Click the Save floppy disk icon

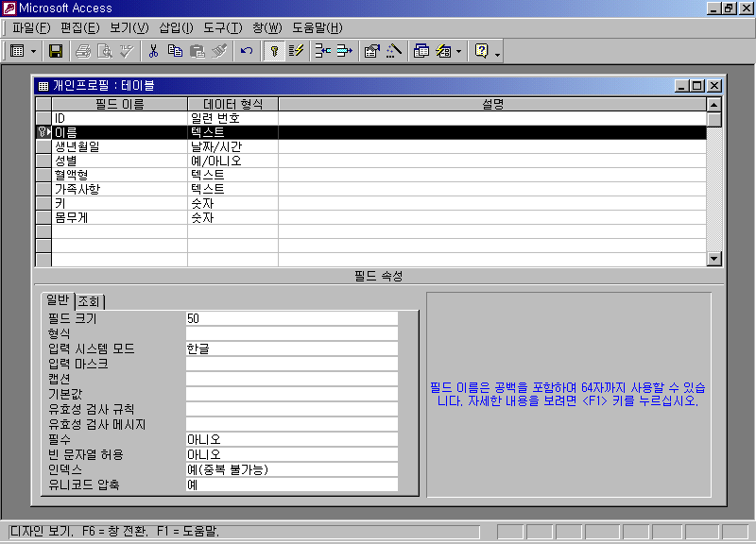[56, 51]
